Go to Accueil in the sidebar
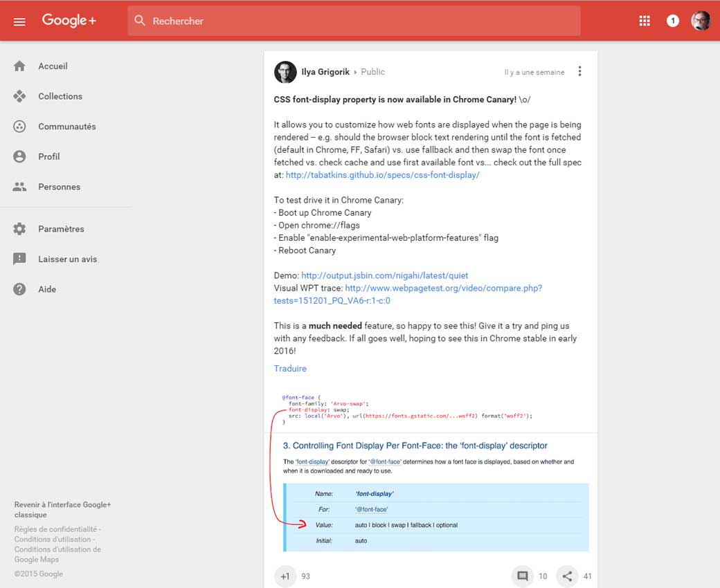Screen dimensions: 720x588 tap(53, 66)
